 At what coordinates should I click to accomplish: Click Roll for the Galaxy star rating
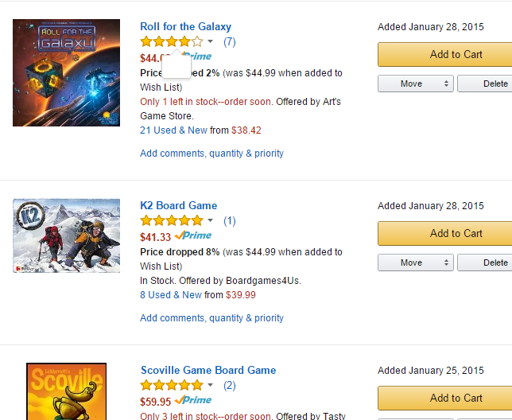(172, 42)
